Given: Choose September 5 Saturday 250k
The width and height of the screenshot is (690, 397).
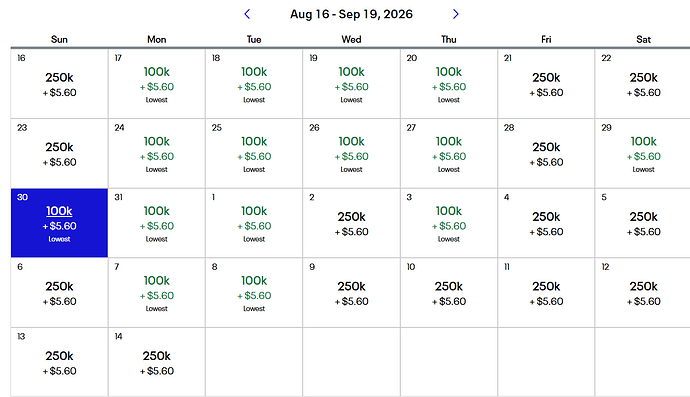Looking at the screenshot, I should coord(643,223).
